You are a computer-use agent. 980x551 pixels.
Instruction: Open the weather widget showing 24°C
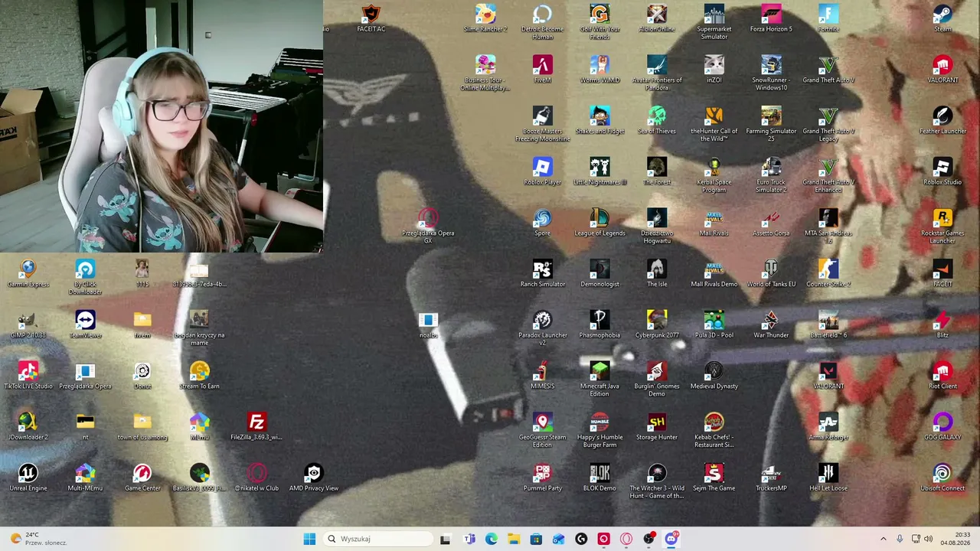[x=38, y=539]
